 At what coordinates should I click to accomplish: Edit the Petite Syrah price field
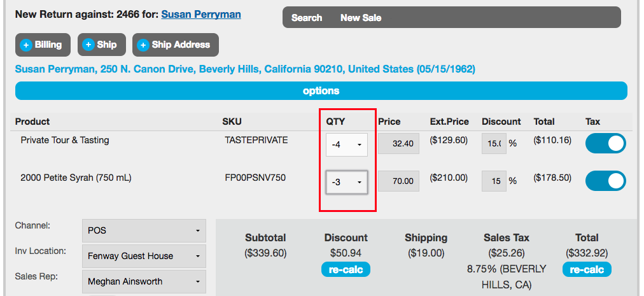coord(399,181)
